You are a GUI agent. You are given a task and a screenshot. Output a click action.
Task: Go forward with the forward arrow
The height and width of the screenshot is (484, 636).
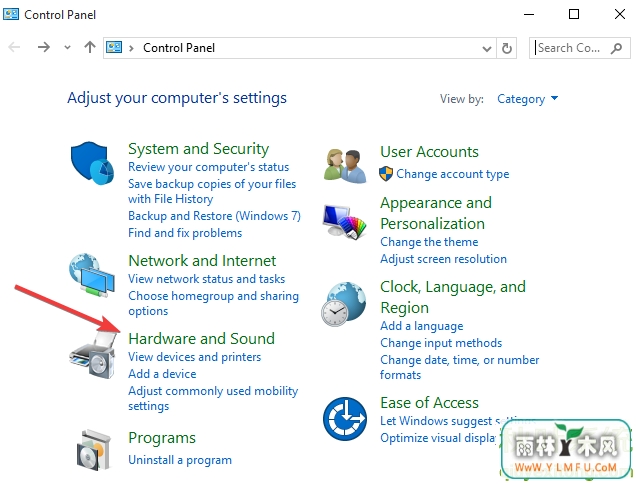pos(43,47)
